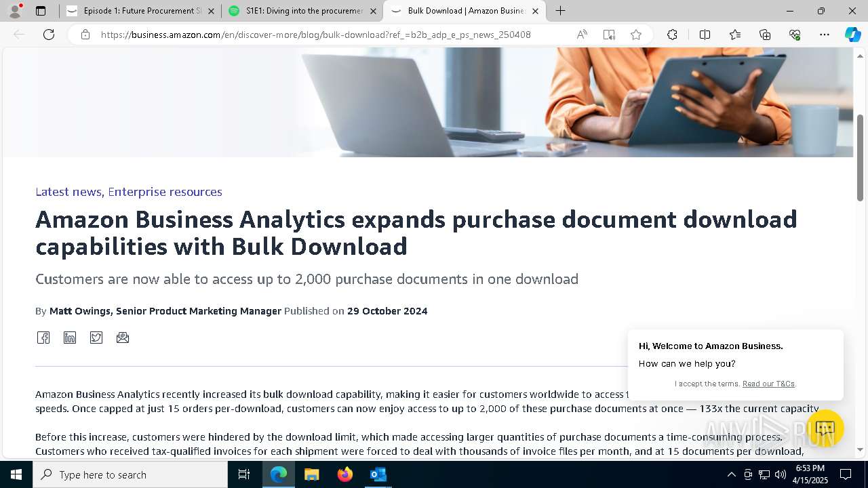This screenshot has width=868, height=488.
Task: View site information lock icon
Action: (x=85, y=35)
